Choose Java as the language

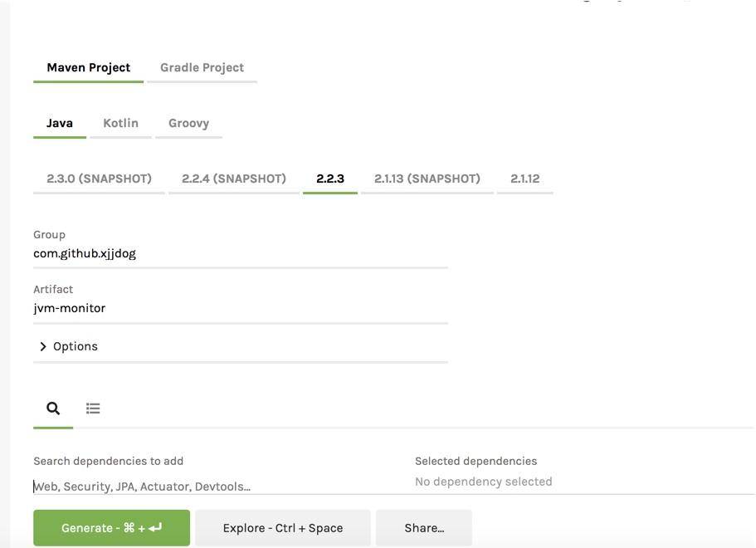click(x=60, y=123)
